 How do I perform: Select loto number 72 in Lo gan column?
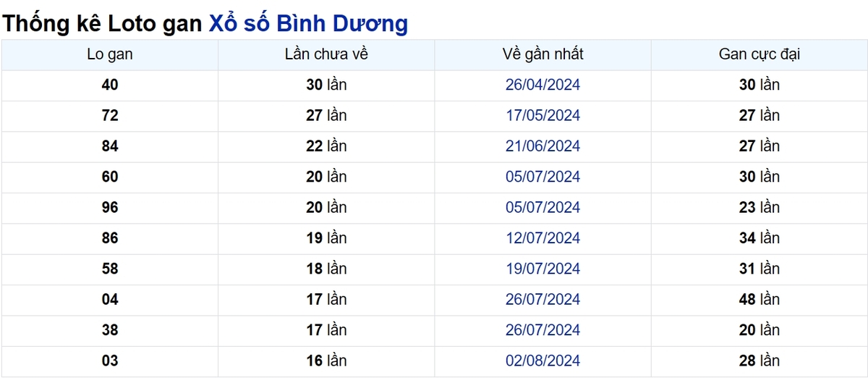click(110, 115)
